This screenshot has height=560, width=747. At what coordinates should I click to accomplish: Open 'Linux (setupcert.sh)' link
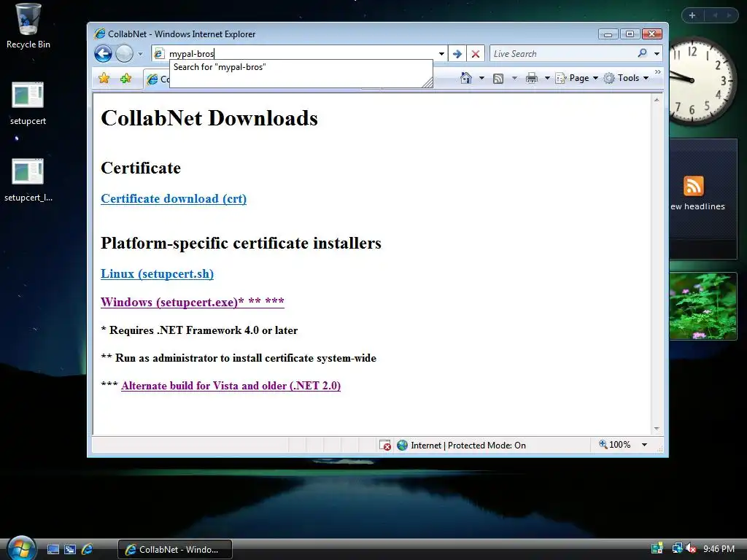158,274
